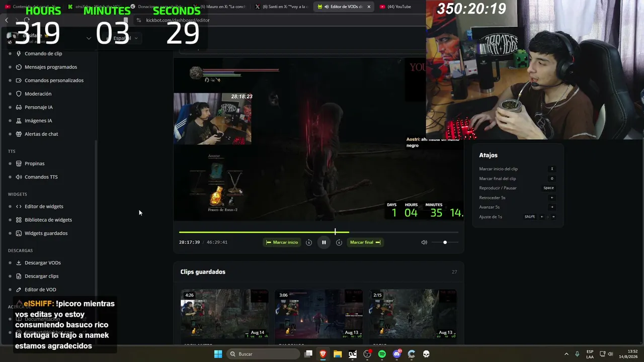Screen dimensions: 644x362
Task: Open Task View on the taskbar
Action: click(308, 354)
